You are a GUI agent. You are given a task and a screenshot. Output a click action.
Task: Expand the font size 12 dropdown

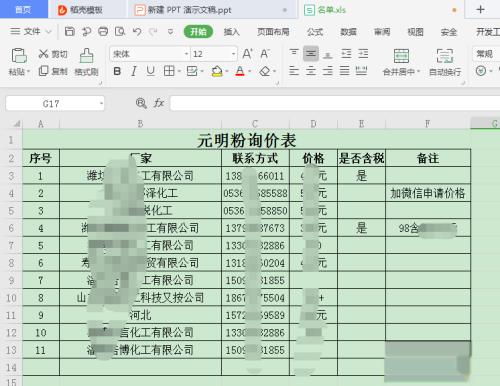coord(234,54)
